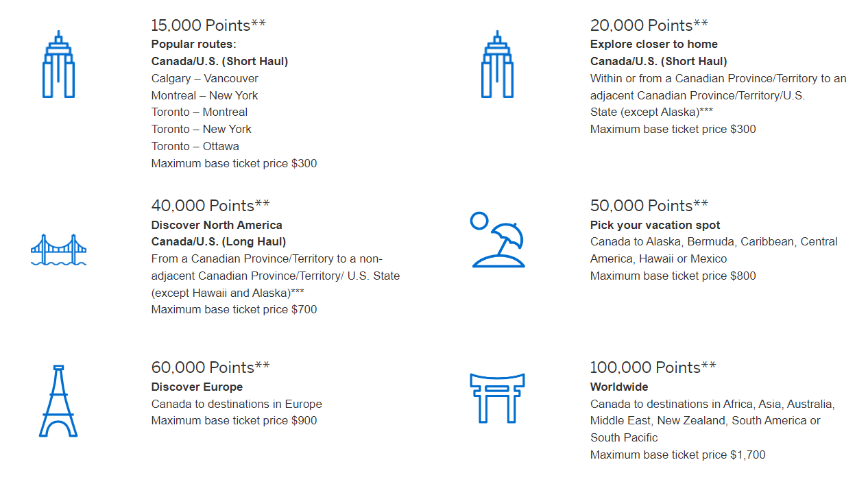Select the 20,000 Points heading
Screen dimensions: 868x484
pyautogui.click(x=649, y=25)
